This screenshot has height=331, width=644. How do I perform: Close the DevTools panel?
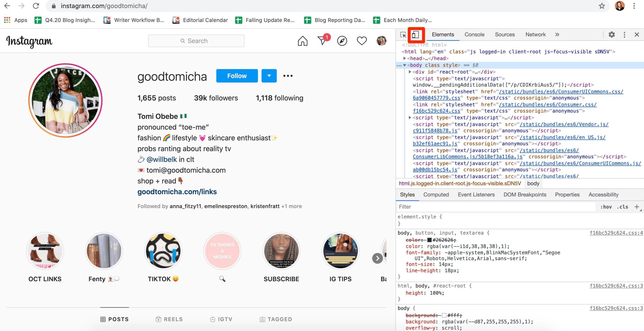(637, 35)
